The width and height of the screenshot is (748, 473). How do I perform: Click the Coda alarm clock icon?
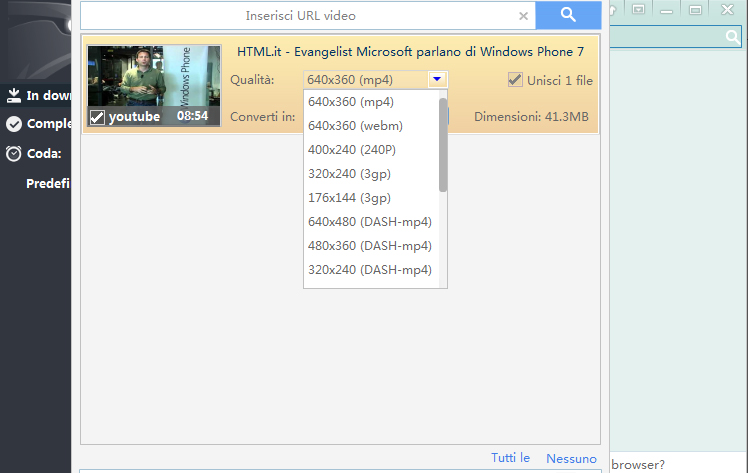(14, 154)
